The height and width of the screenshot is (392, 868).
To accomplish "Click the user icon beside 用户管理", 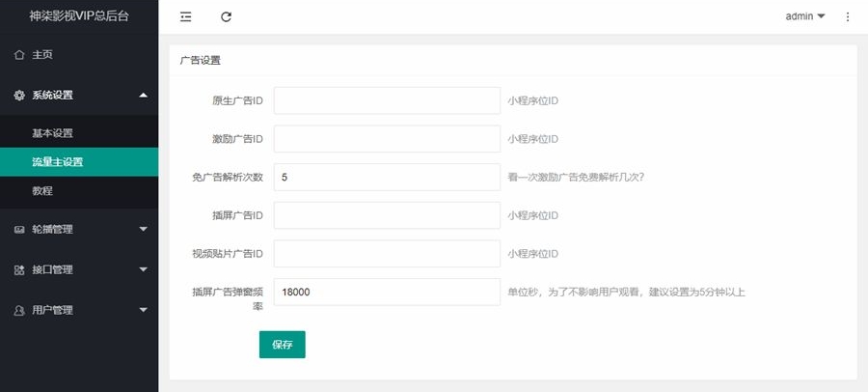I will tap(19, 311).
